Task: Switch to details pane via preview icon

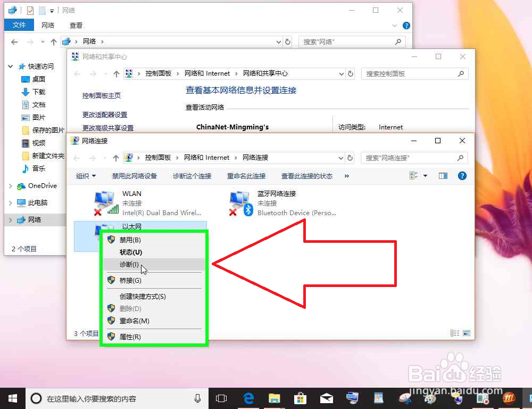Action: point(443,175)
